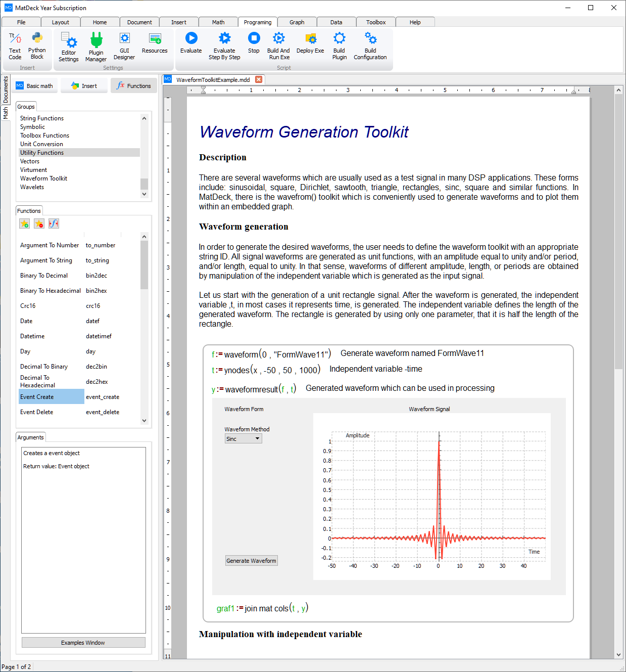Launch the GUI Designer
626x672 pixels.
pyautogui.click(x=124, y=47)
